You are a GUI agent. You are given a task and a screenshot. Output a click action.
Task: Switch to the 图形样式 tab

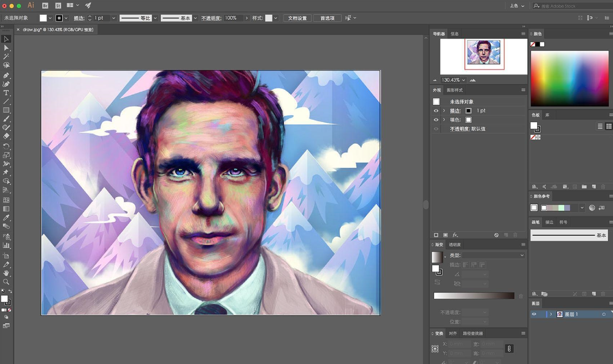click(x=455, y=90)
